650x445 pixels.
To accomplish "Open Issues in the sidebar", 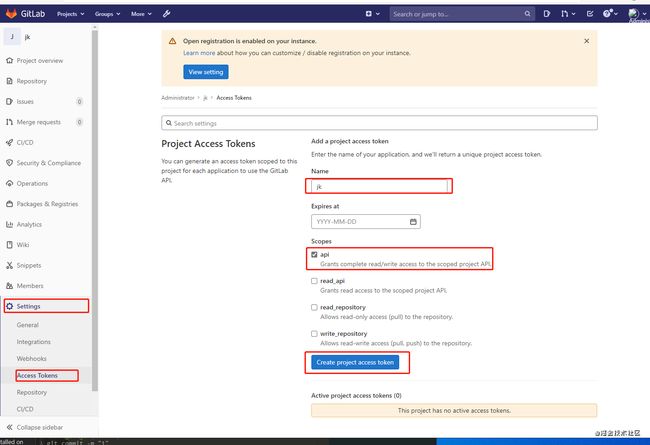I will (25, 101).
